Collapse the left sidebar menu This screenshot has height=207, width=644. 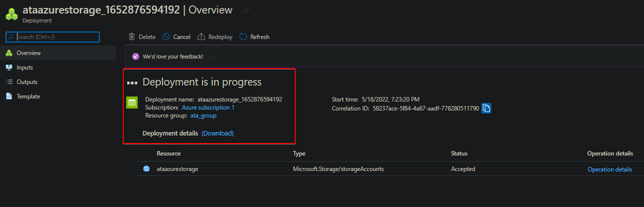point(108,37)
